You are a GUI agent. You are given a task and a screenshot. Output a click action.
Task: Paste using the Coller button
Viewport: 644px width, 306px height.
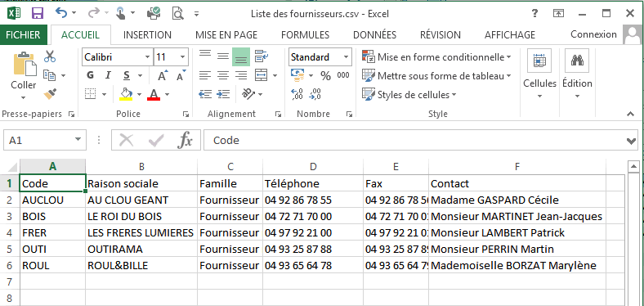tap(24, 75)
